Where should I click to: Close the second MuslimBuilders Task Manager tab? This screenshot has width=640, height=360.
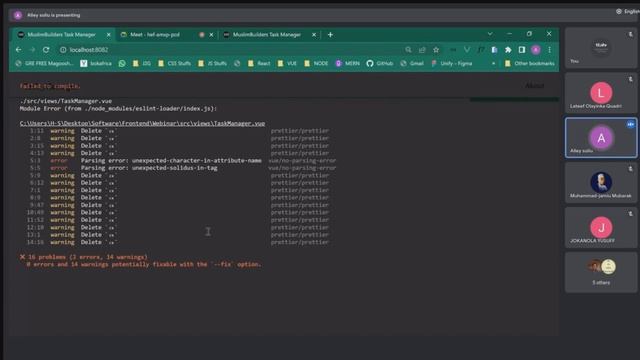[314, 35]
